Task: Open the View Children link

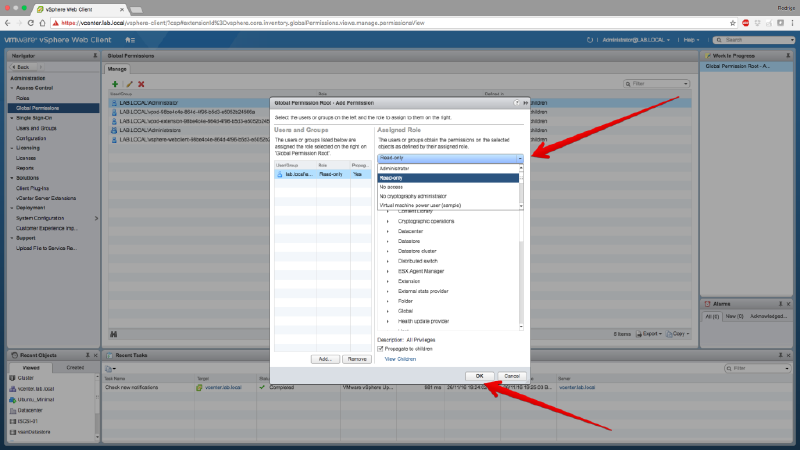Action: pyautogui.click(x=399, y=358)
